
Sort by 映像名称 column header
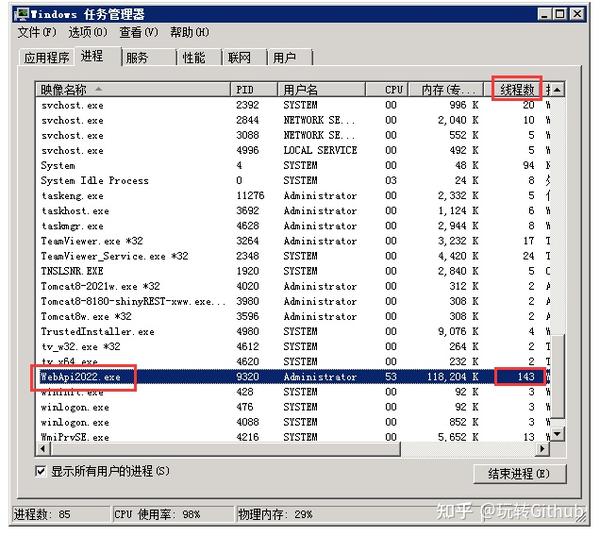[133, 90]
